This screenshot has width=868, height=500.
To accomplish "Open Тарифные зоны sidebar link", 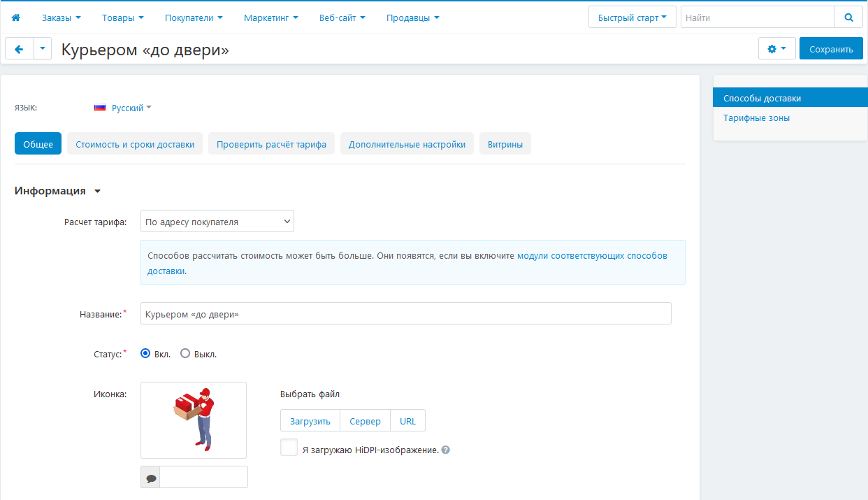I will (x=756, y=118).
